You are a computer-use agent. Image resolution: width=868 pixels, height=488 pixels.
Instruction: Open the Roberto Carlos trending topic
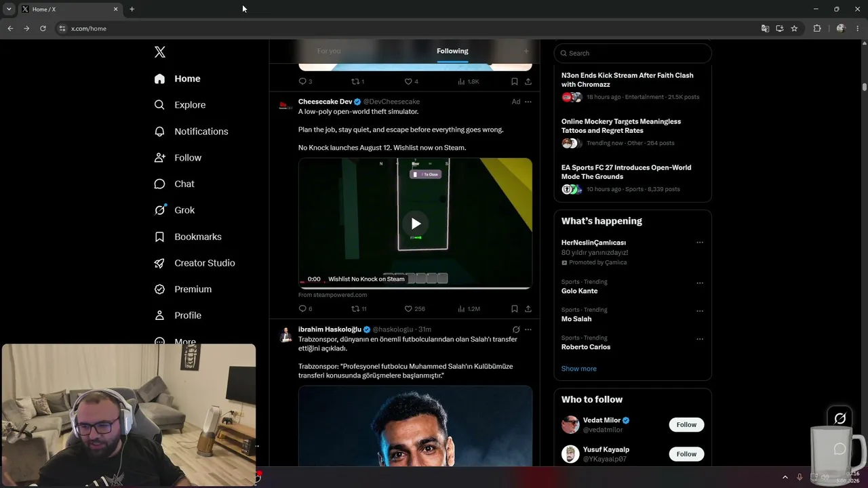tap(586, 347)
